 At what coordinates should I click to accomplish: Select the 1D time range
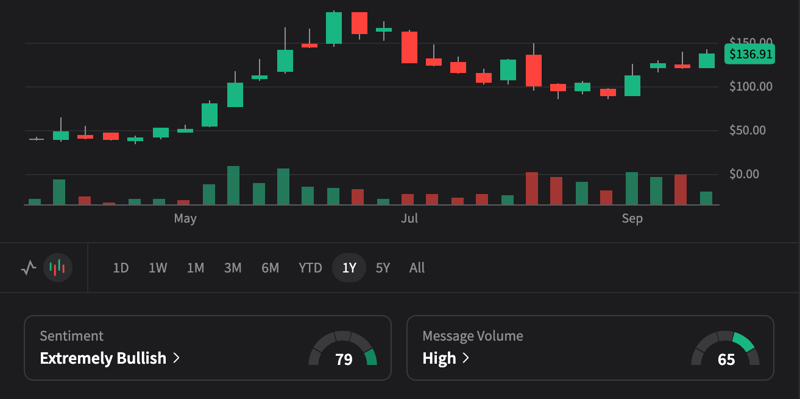pyautogui.click(x=120, y=268)
